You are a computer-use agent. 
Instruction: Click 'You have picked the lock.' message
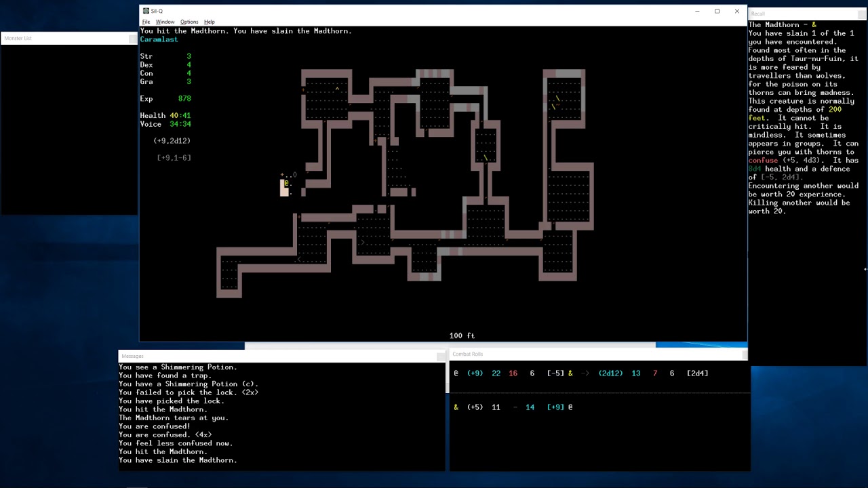[172, 401]
